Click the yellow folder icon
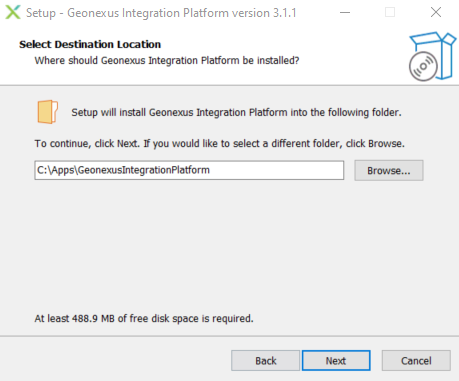This screenshot has width=459, height=381. pyautogui.click(x=48, y=112)
